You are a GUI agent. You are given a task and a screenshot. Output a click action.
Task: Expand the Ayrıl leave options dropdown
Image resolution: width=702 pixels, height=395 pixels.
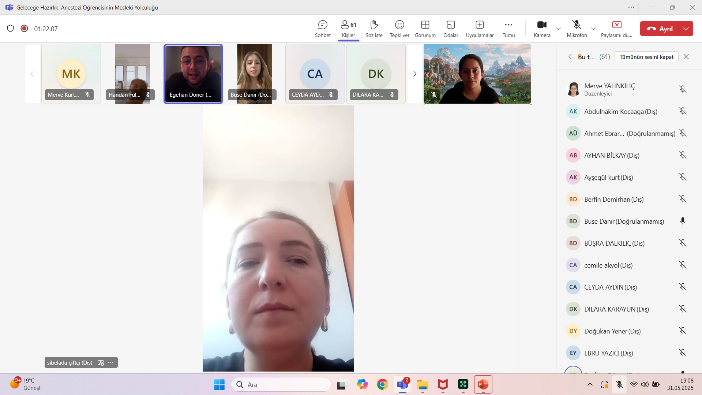[x=686, y=28]
